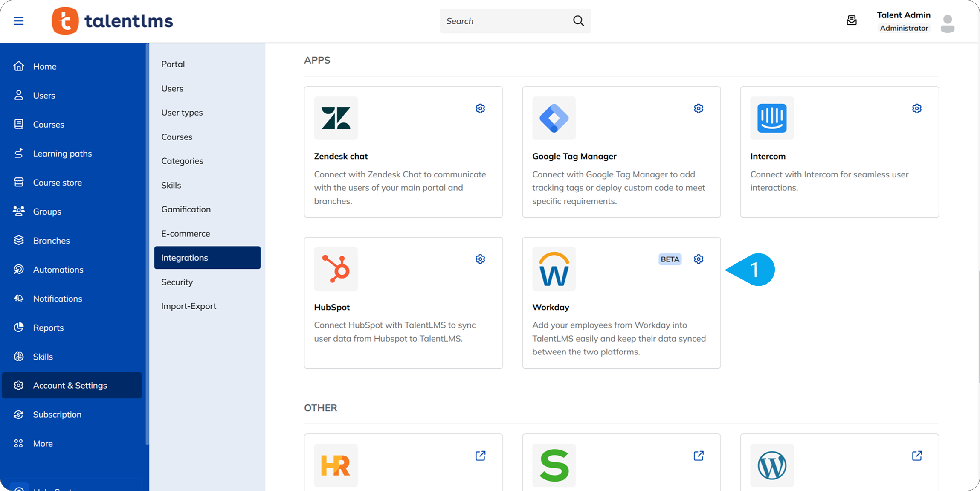Click the BETA badge on Workday
The height and width of the screenshot is (491, 980).
[670, 259]
